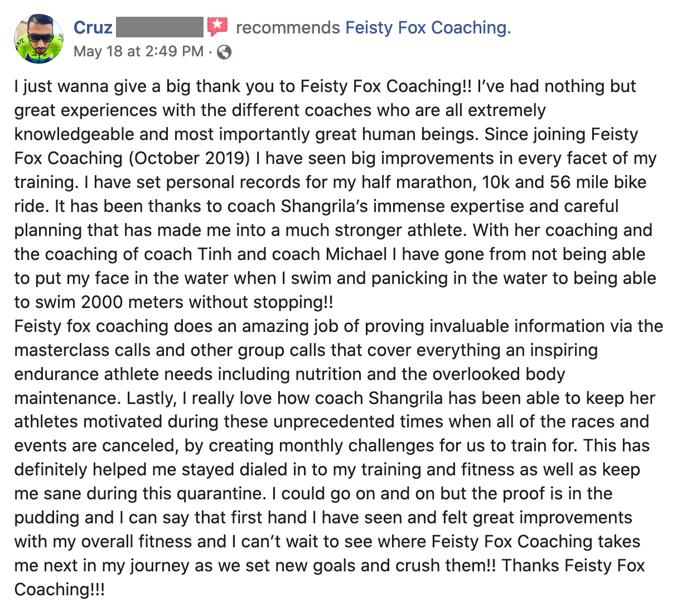Click the name Cruz in the header
This screenshot has height=616, width=677.
point(93,27)
